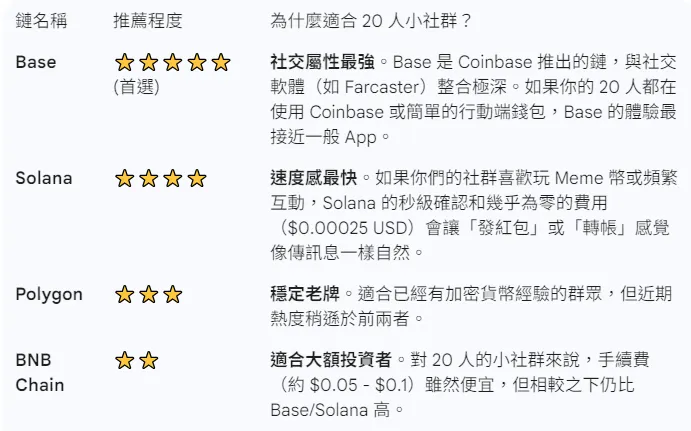Click the (首選) label under the Base stars
The image size is (691, 431).
point(137,86)
